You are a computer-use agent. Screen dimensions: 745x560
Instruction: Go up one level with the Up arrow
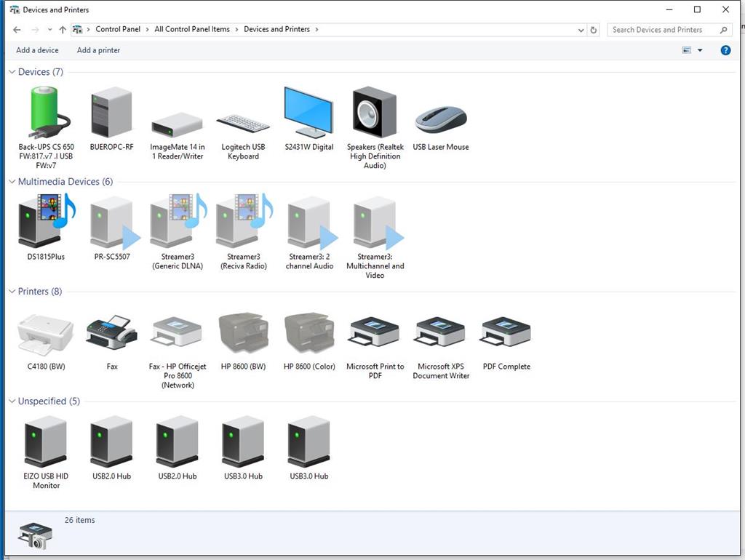pyautogui.click(x=63, y=29)
